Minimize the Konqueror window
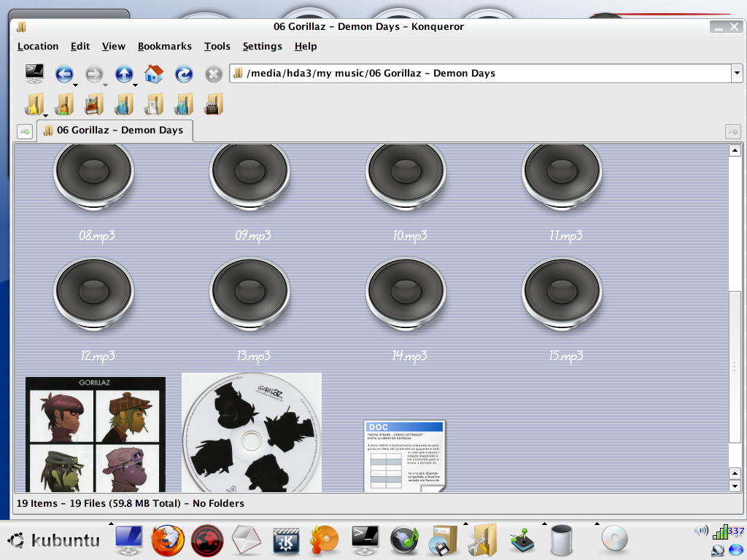Screen dimensions: 747x560 click(x=719, y=27)
